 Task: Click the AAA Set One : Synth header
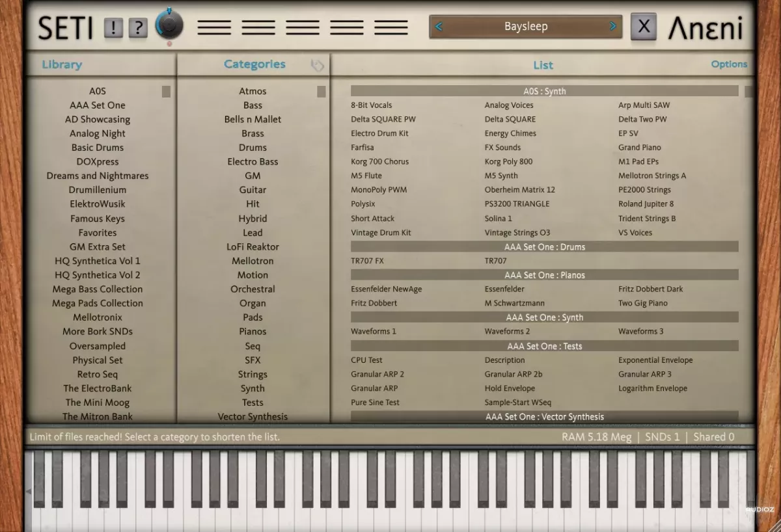[x=545, y=317]
